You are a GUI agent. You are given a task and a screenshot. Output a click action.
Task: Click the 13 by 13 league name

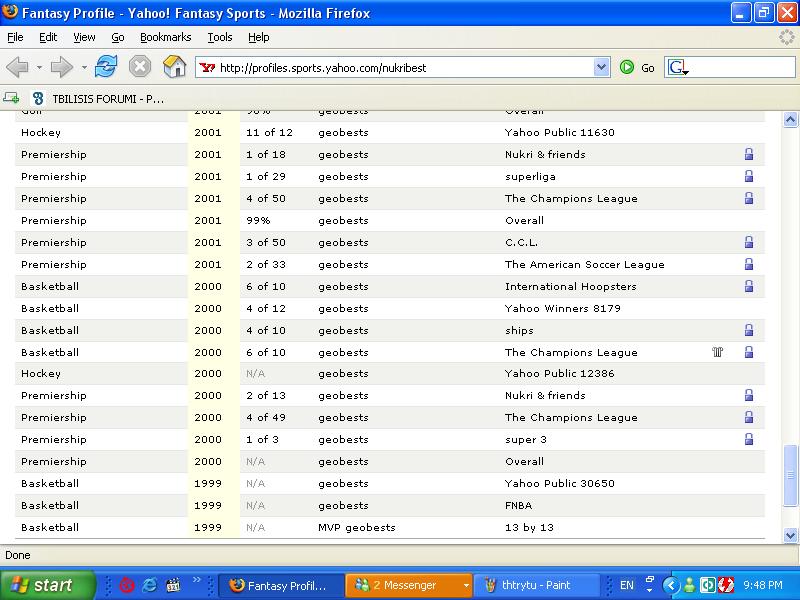(x=529, y=528)
